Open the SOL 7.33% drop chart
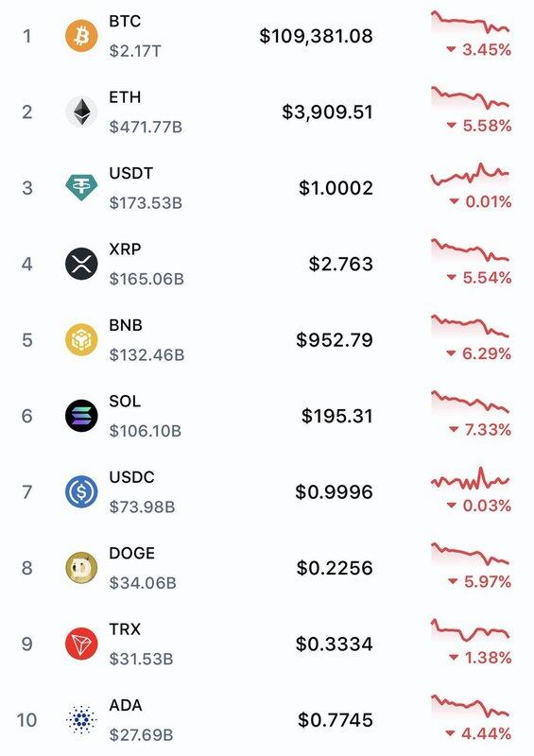The height and width of the screenshot is (756, 534). 470,404
